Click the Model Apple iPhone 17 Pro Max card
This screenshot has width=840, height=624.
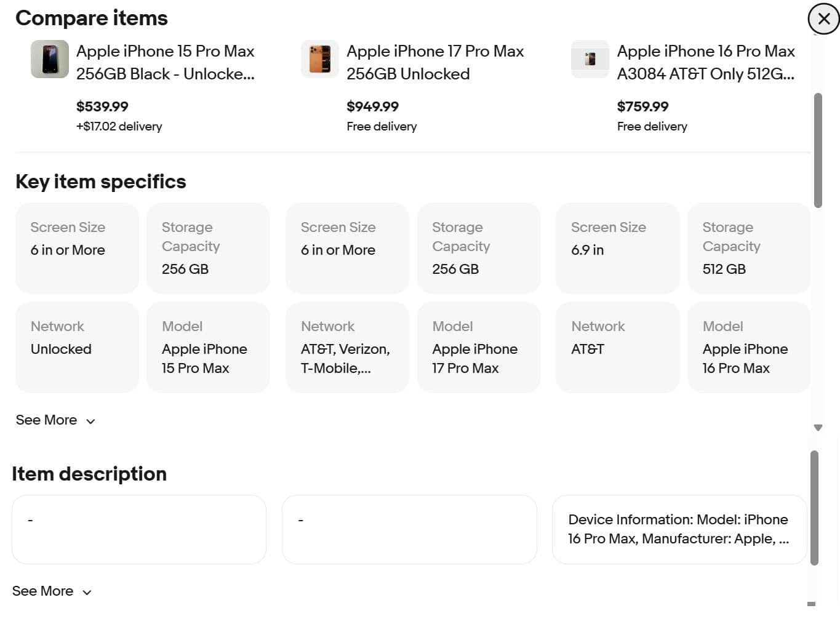[478, 347]
